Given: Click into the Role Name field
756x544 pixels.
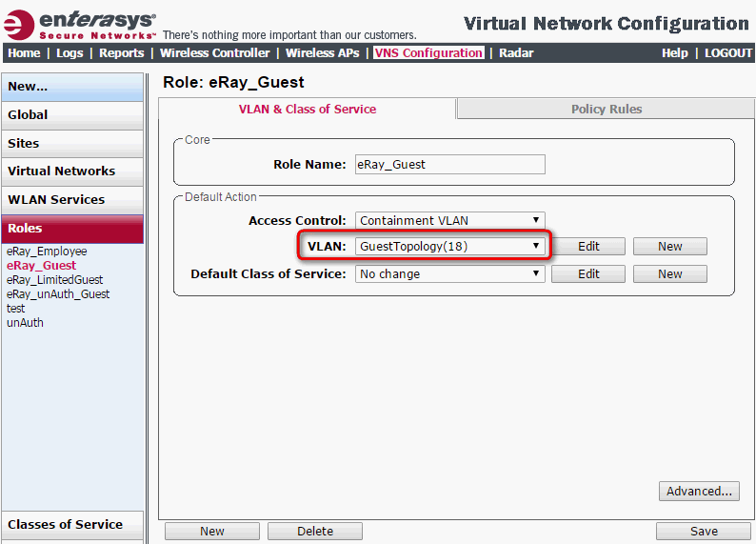Looking at the screenshot, I should click(449, 164).
